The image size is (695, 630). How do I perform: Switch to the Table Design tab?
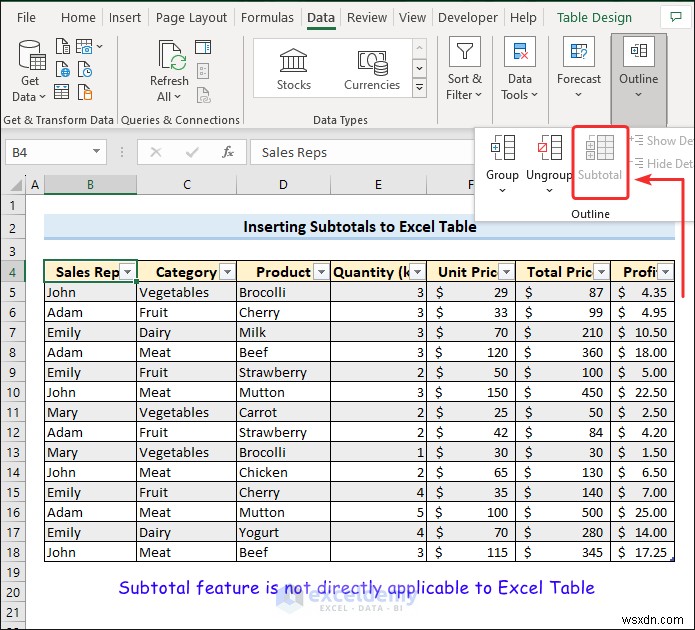coord(594,17)
